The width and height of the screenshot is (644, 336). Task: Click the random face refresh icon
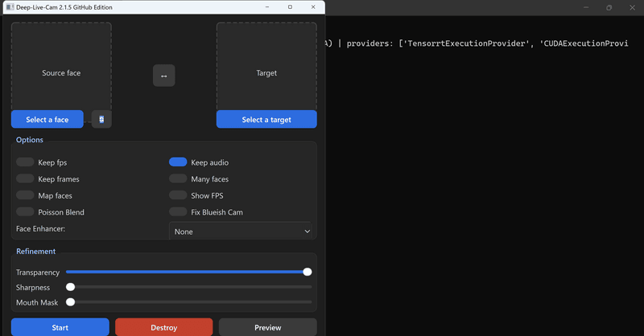tap(101, 120)
